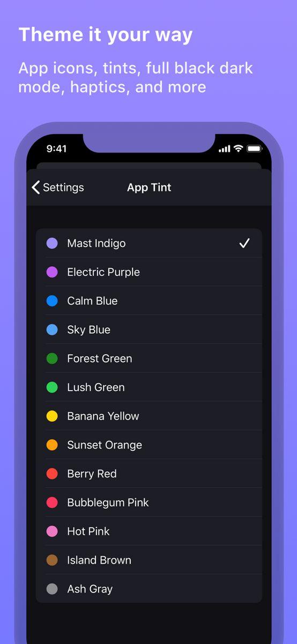Tap the Island Brown color dot

pyautogui.click(x=52, y=560)
